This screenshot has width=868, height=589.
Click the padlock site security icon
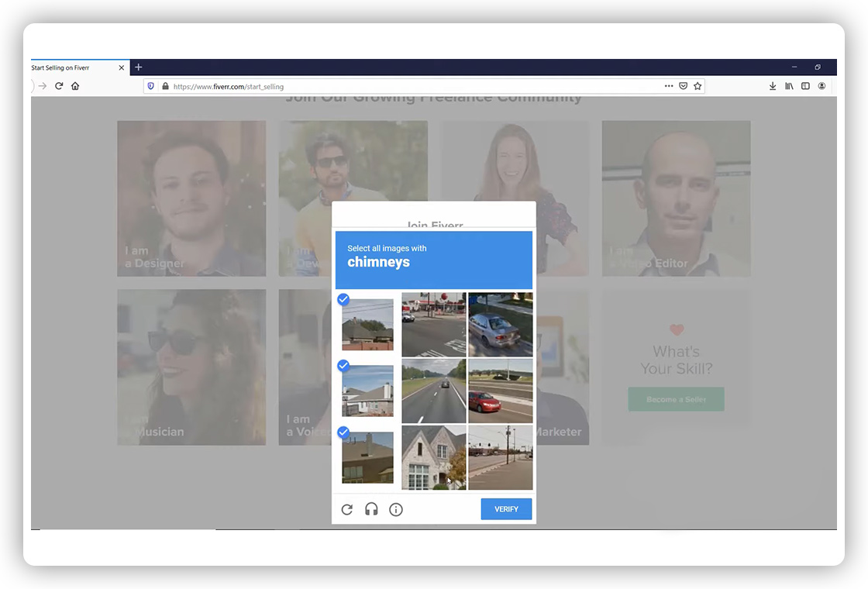pos(165,86)
